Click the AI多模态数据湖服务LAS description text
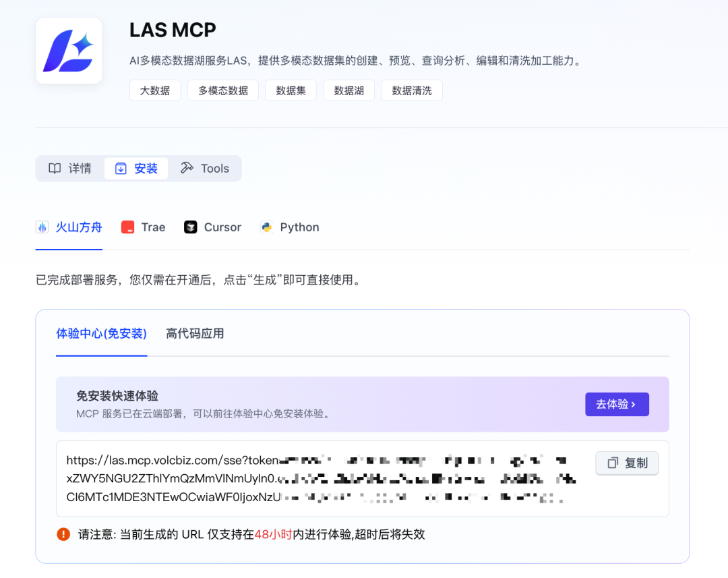 (356, 61)
